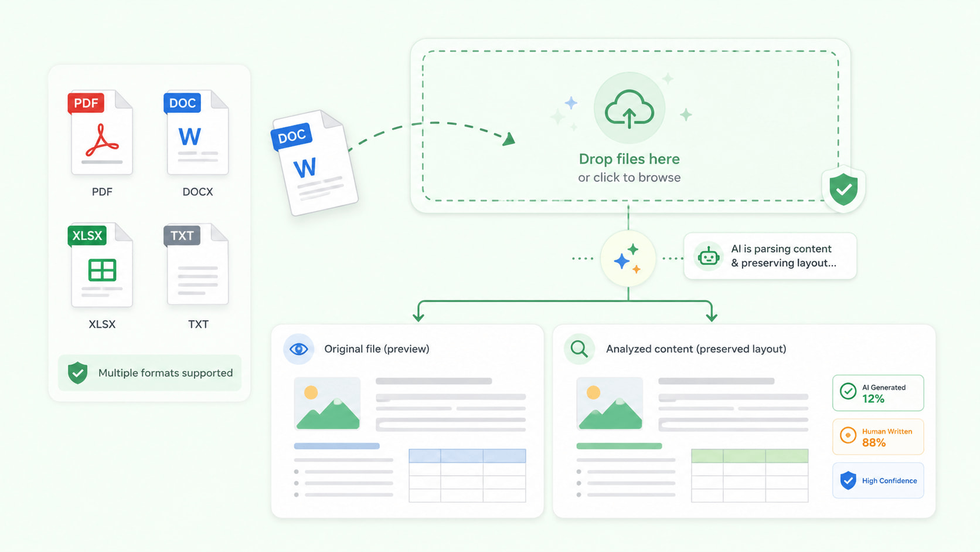Toggle the eye icon for Original file preview
The image size is (980, 552).
click(298, 349)
